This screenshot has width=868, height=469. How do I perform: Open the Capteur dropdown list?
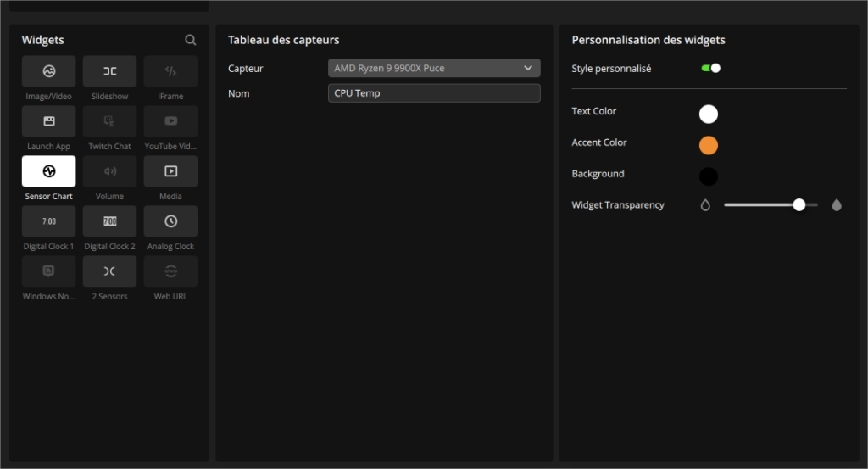pos(433,68)
